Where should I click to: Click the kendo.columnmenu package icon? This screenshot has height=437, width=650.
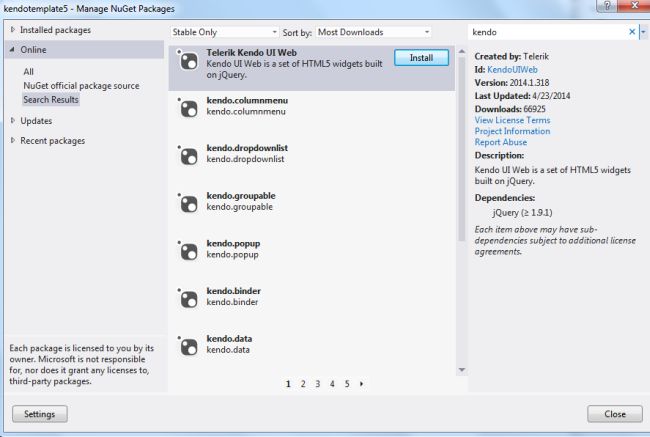(x=189, y=109)
